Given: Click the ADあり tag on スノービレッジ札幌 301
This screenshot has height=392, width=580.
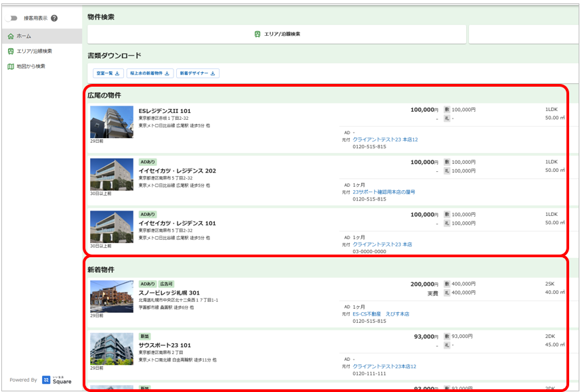Looking at the screenshot, I should 148,284.
